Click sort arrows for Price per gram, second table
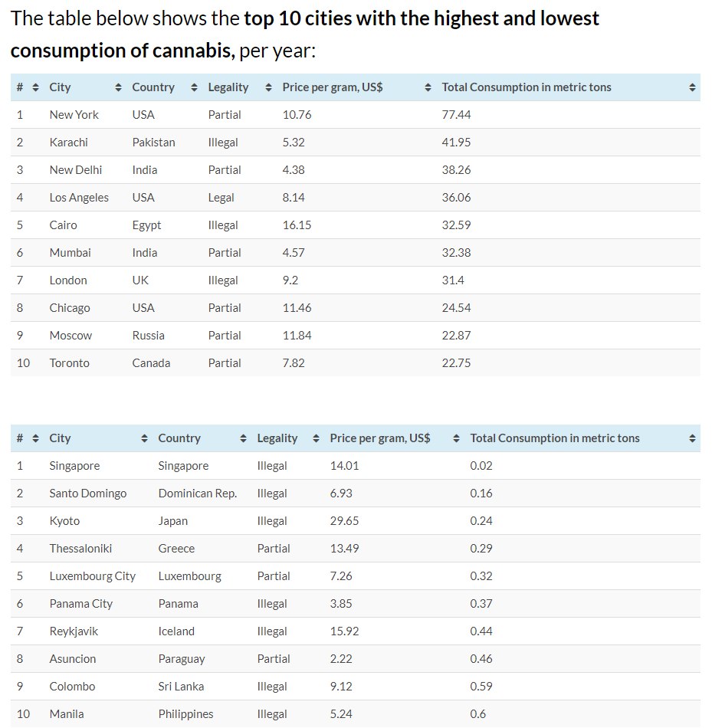712x728 pixels. click(456, 438)
